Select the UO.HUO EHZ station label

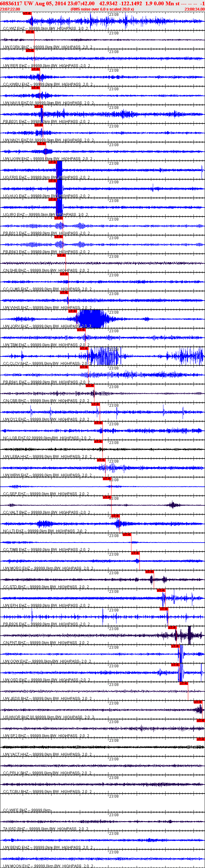tap(47, 196)
